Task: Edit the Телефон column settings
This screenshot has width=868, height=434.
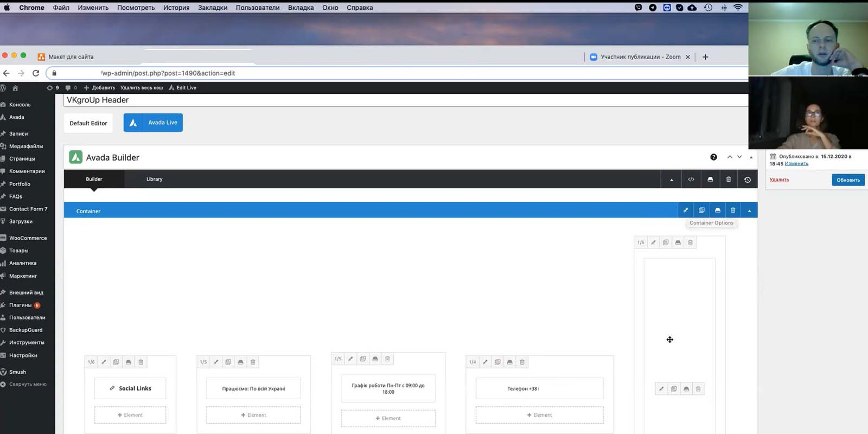Action: [x=485, y=362]
